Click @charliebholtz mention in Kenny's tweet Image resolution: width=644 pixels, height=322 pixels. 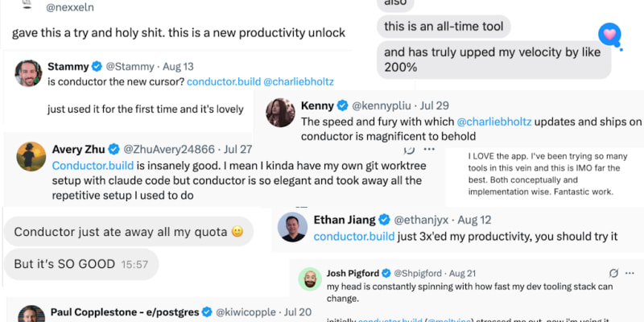[494, 122]
